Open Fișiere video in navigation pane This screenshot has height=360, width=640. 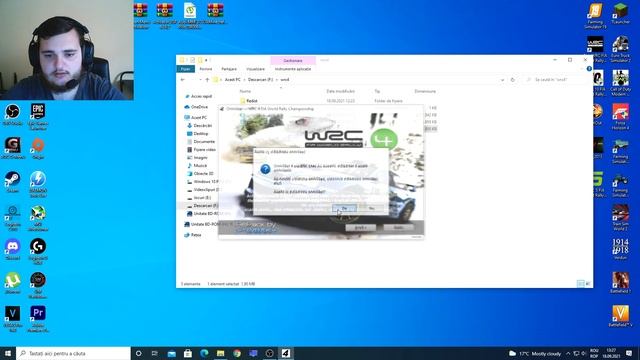pos(202,150)
